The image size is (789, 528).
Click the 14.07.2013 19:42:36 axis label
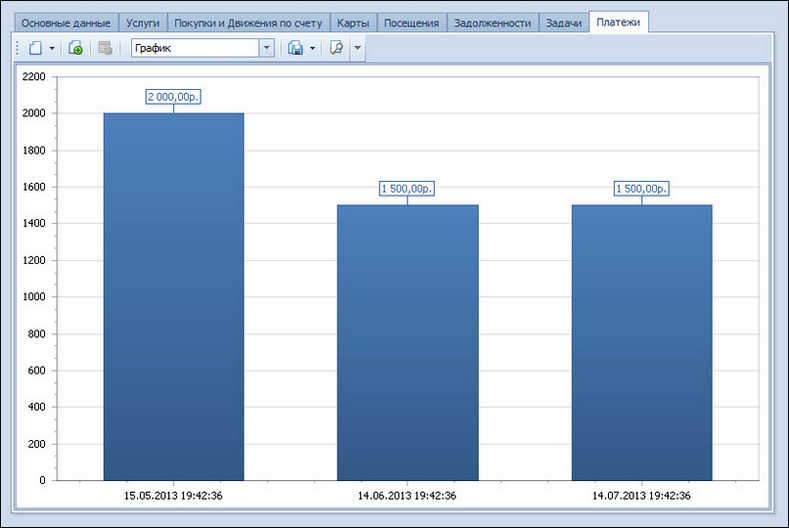(641, 496)
